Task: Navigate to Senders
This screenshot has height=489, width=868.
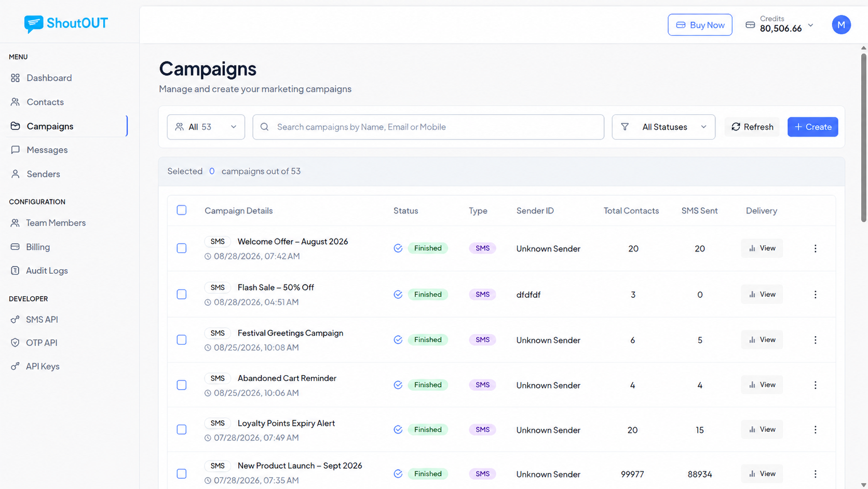Action: click(x=43, y=174)
